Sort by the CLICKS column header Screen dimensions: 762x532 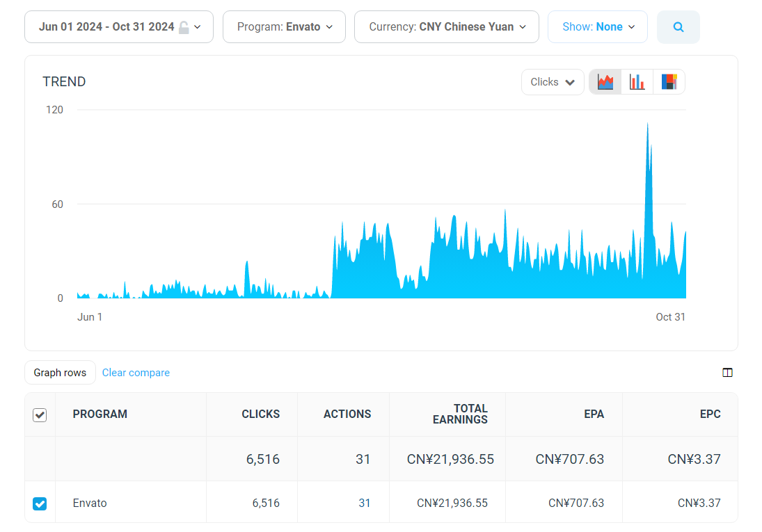coord(260,414)
